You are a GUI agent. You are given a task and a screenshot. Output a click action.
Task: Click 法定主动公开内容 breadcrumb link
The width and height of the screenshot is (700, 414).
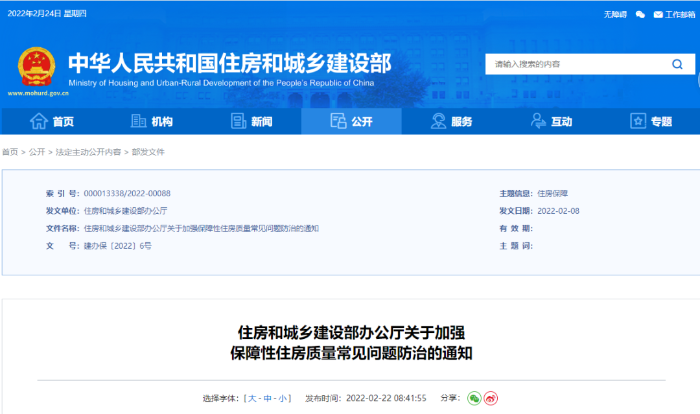88,152
